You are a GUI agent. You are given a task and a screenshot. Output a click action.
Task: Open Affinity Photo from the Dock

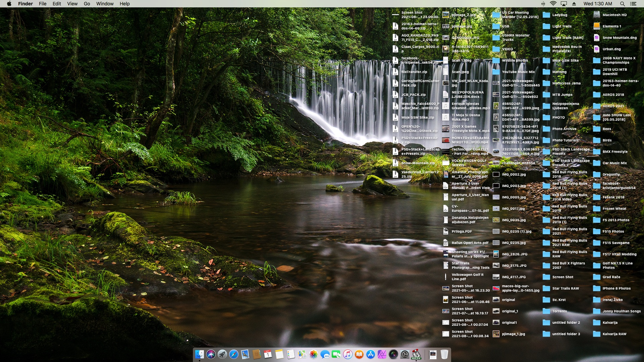[x=382, y=354]
